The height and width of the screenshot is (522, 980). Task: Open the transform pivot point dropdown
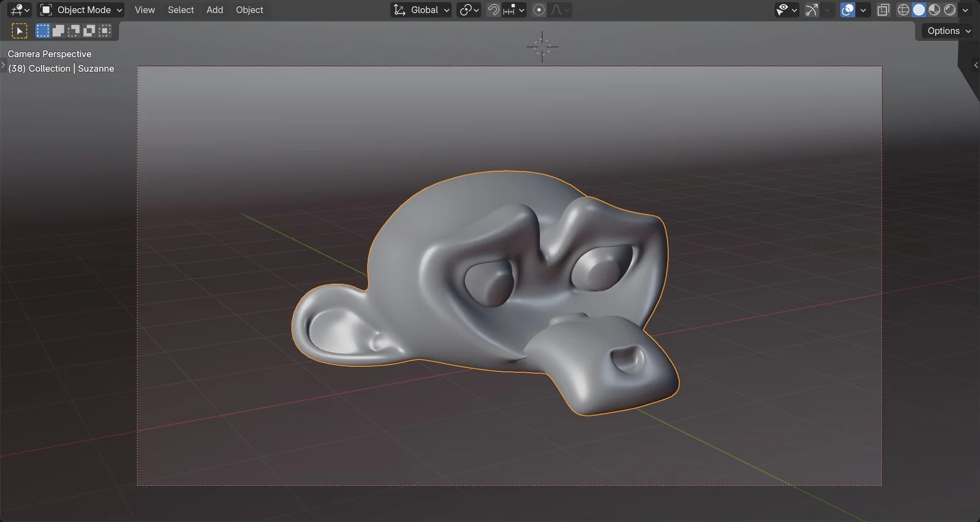point(469,10)
